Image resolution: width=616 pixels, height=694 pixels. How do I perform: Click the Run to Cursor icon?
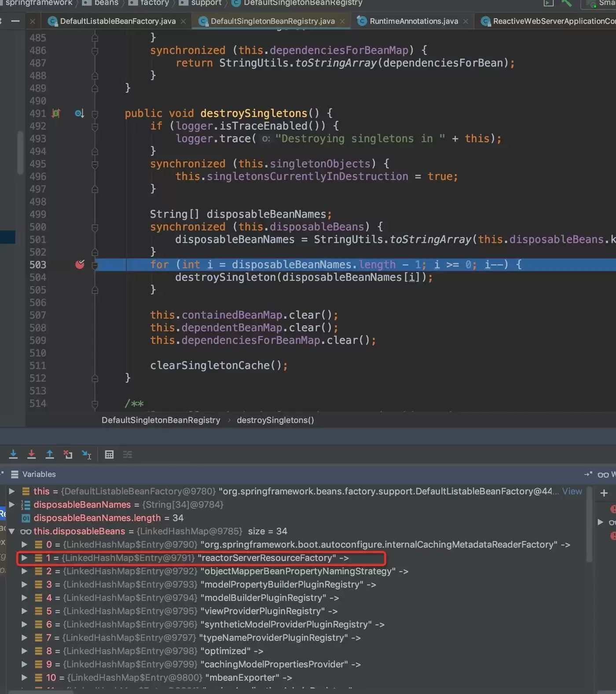pos(87,454)
